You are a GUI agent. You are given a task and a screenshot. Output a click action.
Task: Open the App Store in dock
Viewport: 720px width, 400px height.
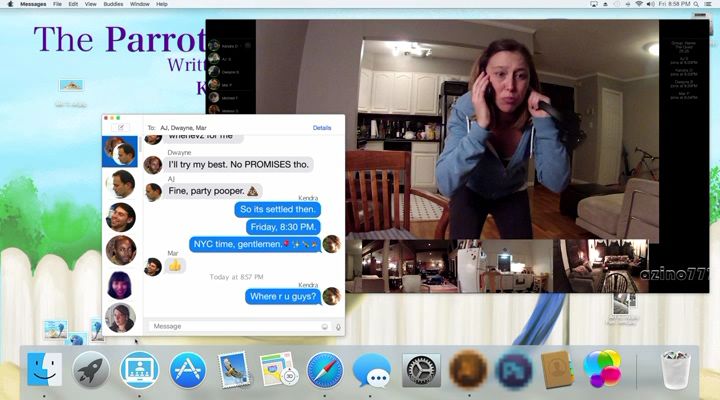187,370
